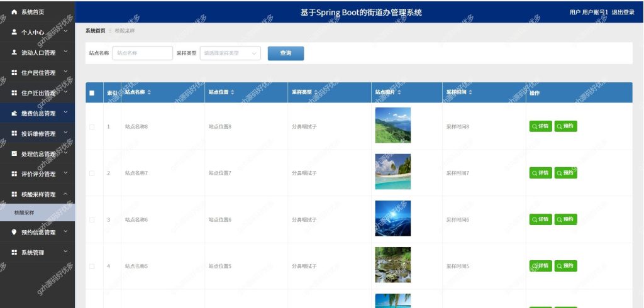Click the user icon beside 流动人口管理
Screen dimensions: 644x308
pos(14,53)
